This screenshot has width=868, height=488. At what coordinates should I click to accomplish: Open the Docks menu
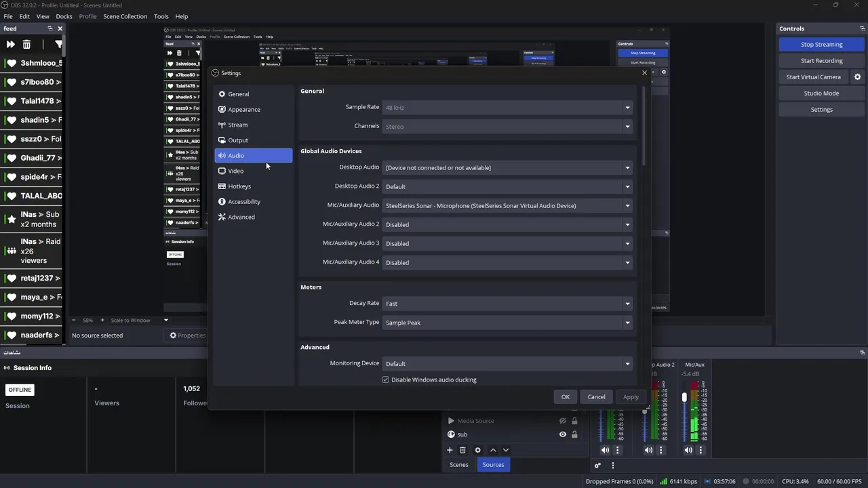point(64,16)
